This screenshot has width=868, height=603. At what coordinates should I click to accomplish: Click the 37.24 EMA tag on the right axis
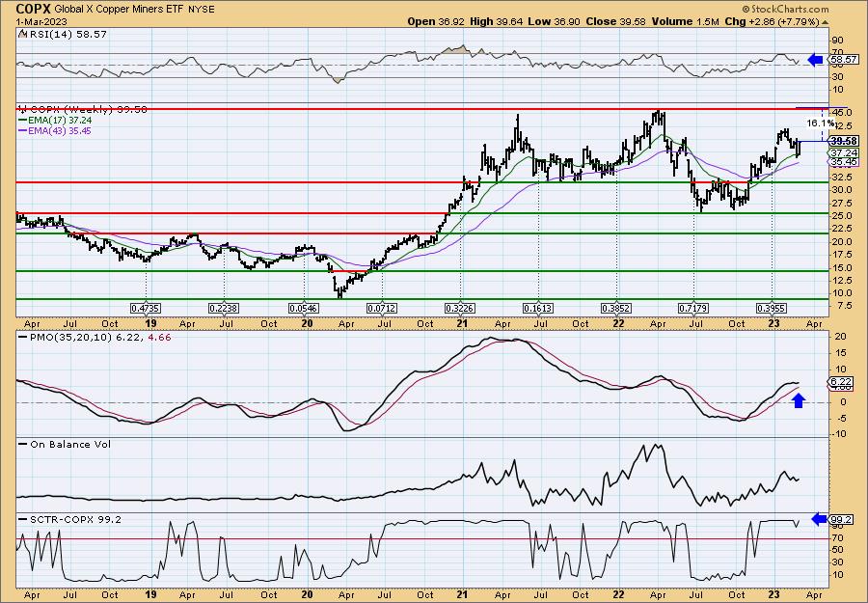tap(845, 152)
